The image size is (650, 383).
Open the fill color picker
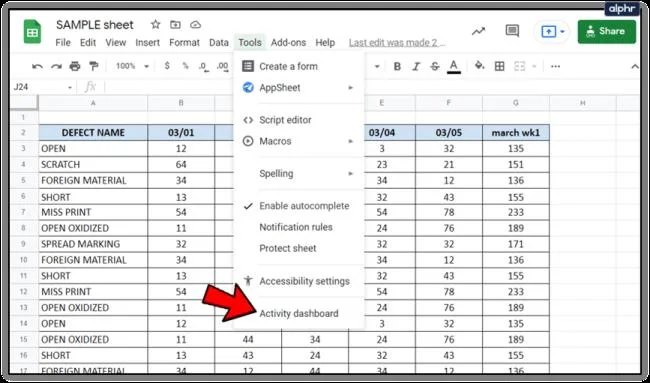pos(480,66)
